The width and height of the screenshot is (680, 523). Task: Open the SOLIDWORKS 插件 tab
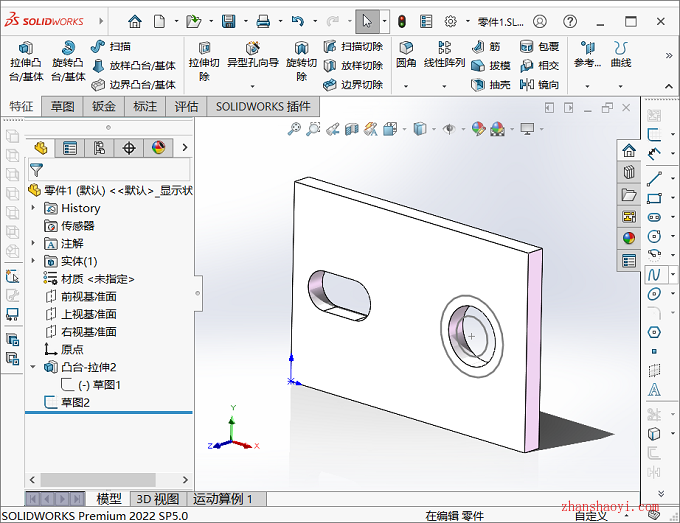click(263, 107)
